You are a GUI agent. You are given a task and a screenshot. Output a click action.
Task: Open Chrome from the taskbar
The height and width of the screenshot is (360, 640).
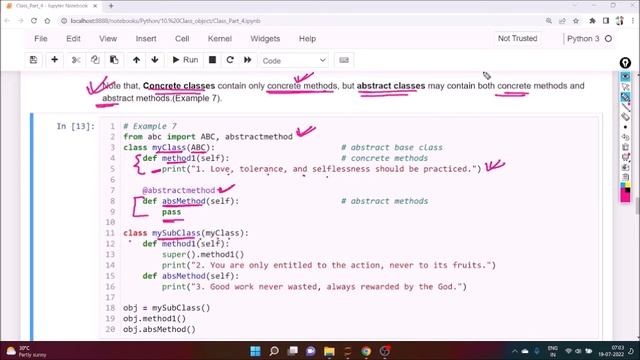366,351
